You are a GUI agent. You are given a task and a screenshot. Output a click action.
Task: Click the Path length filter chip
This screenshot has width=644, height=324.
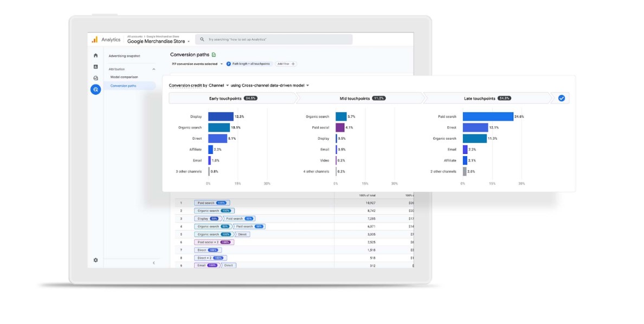[x=248, y=64]
